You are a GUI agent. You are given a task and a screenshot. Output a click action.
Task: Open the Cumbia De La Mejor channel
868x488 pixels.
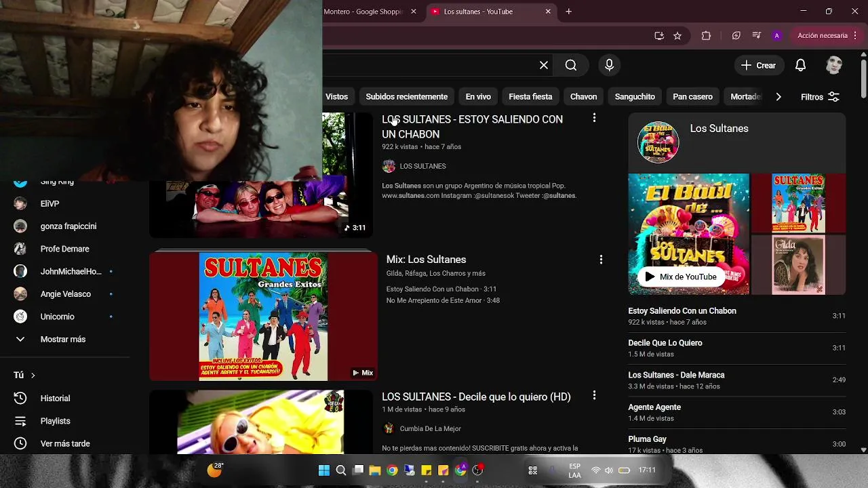click(430, 428)
